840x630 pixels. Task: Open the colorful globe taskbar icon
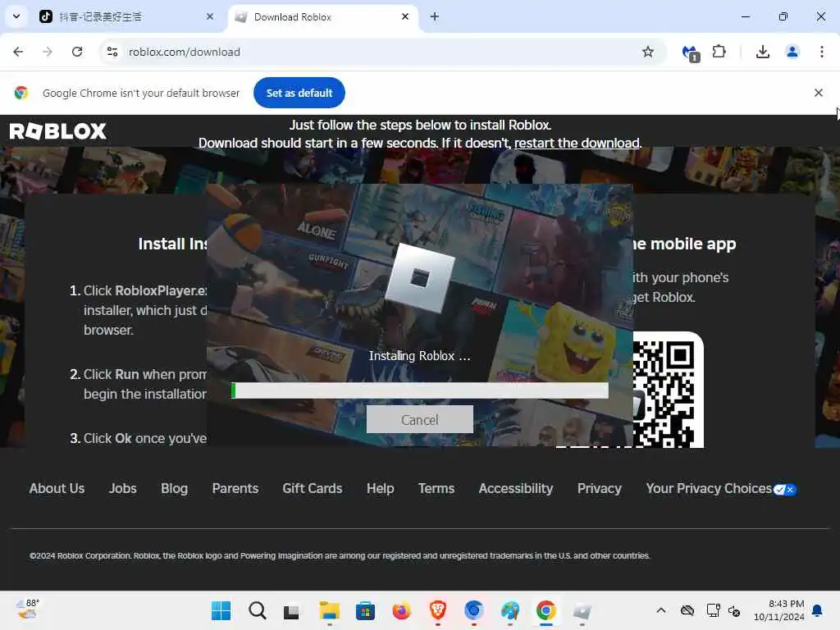[x=510, y=610]
